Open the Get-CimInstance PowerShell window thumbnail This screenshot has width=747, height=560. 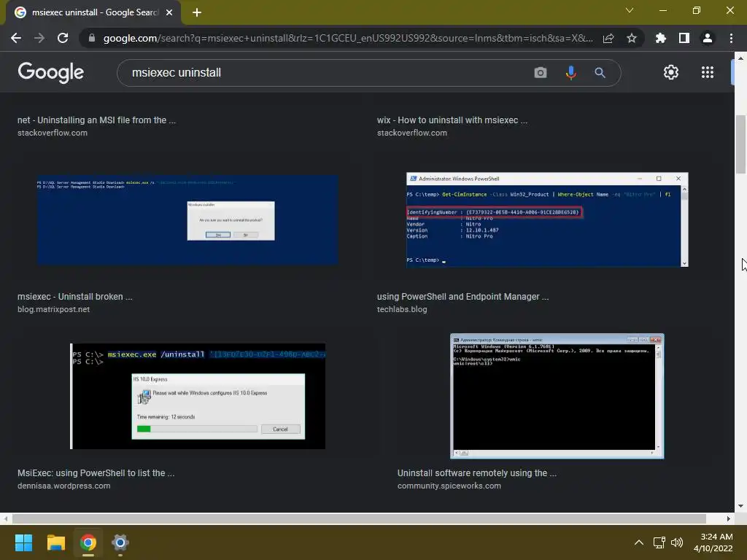coord(547,219)
